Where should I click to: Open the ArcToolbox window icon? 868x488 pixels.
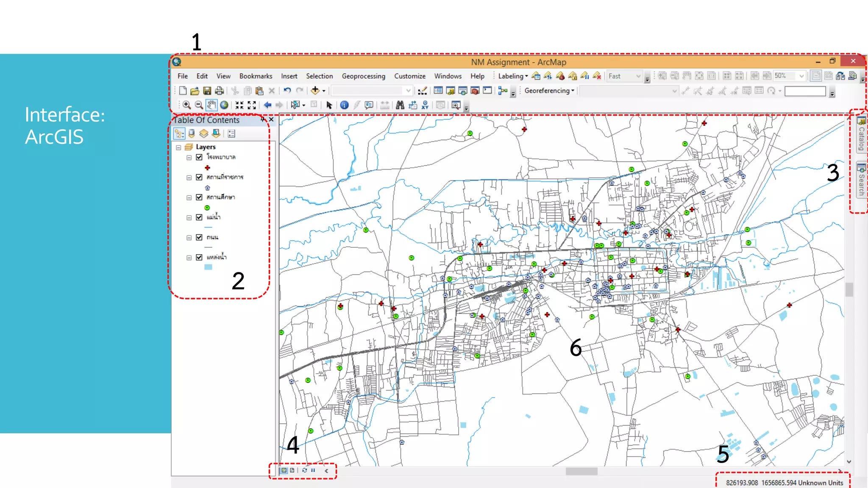pyautogui.click(x=475, y=91)
